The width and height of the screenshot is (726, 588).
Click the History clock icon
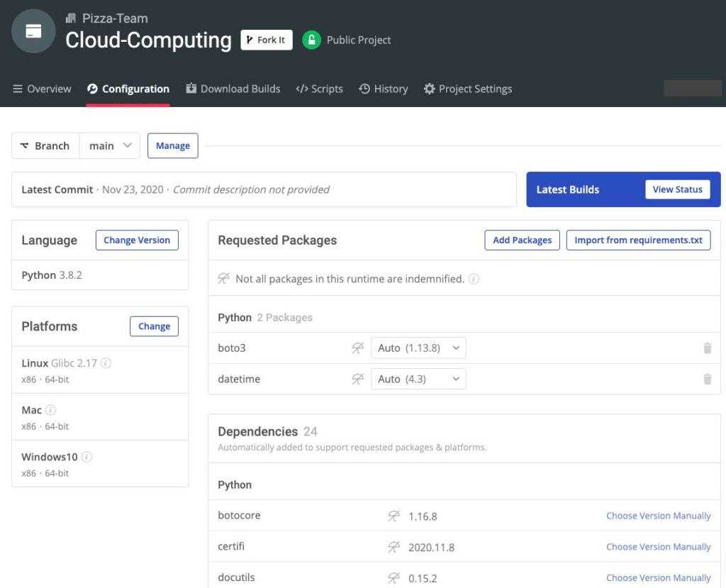tap(362, 89)
